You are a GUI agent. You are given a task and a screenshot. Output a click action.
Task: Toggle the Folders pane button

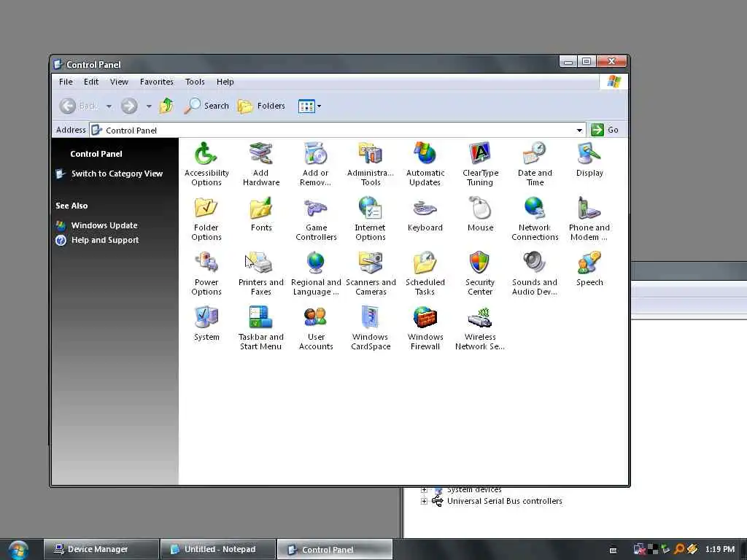pyautogui.click(x=262, y=106)
